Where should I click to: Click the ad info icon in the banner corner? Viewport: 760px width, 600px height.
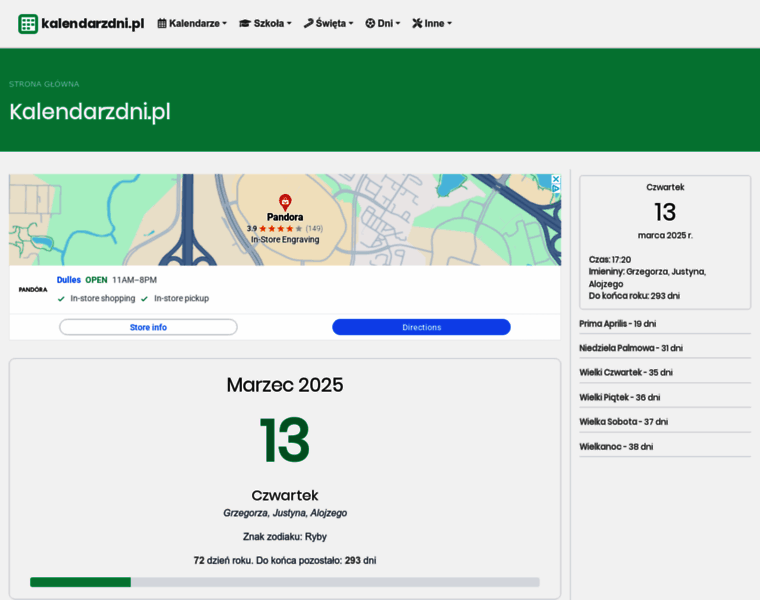click(x=556, y=180)
